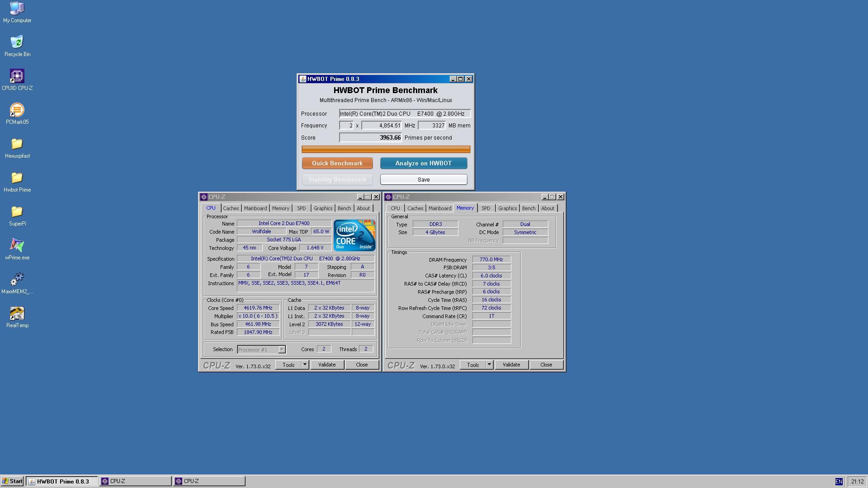Screen dimensions: 868x488
Task: Click Analyze on HWBOT button
Action: click(424, 163)
